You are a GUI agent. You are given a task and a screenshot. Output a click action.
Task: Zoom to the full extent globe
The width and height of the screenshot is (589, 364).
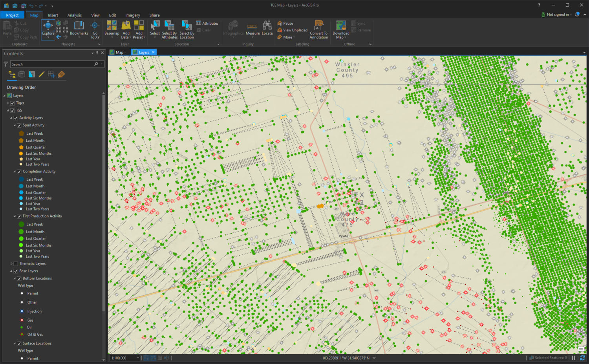pyautogui.click(x=59, y=23)
